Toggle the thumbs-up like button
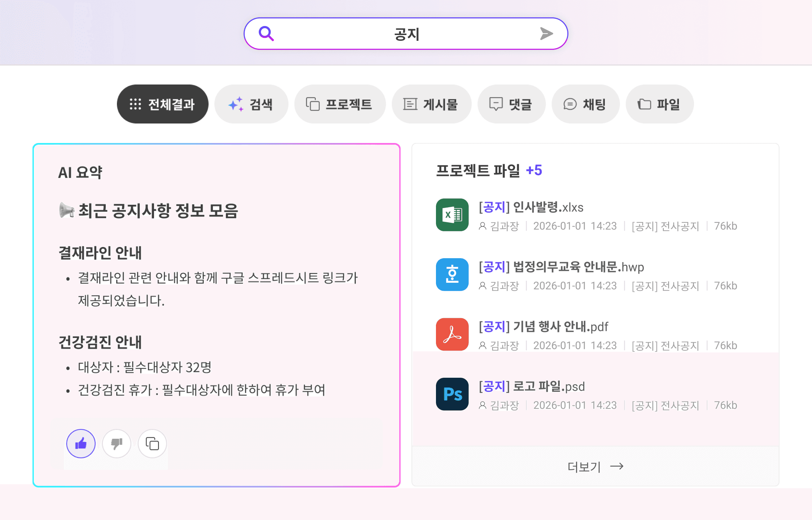 click(81, 443)
